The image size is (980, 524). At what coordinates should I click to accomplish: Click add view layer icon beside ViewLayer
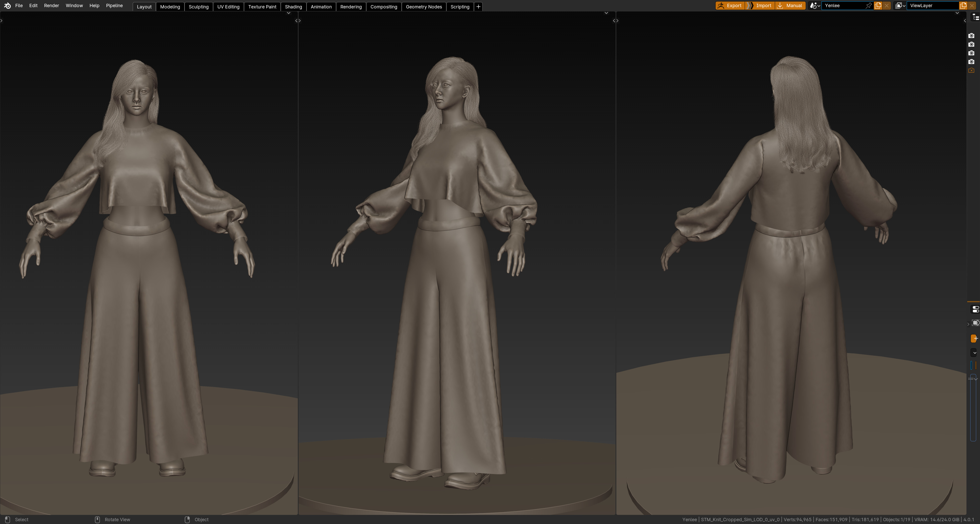point(963,6)
